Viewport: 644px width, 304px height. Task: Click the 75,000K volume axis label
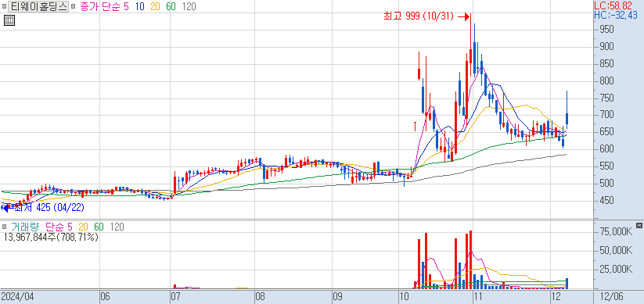point(616,232)
